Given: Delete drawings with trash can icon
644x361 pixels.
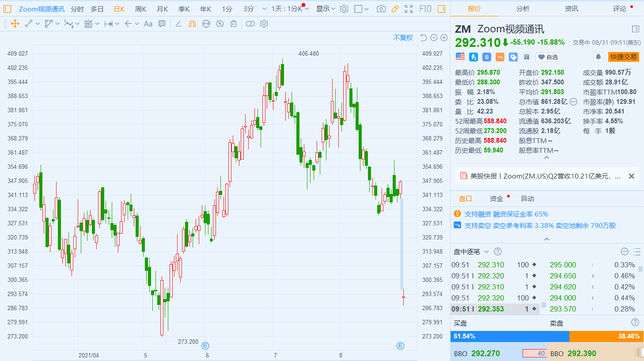Looking at the screenshot, I should [x=233, y=24].
